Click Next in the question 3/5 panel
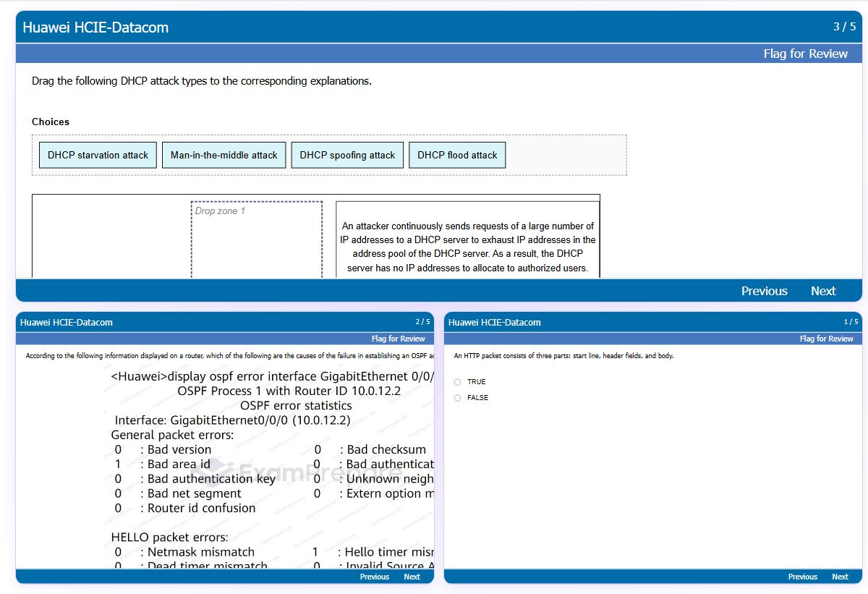The width and height of the screenshot is (868, 594). (x=823, y=291)
